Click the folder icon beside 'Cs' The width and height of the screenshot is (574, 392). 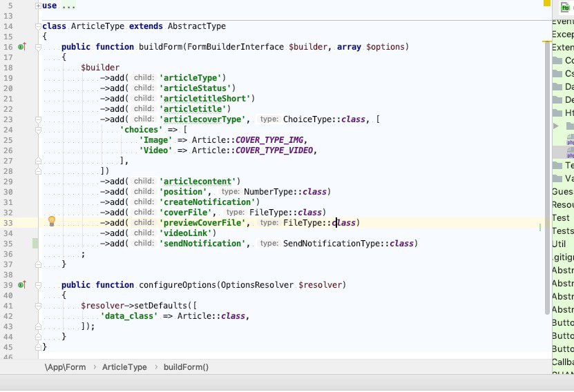[x=557, y=73]
